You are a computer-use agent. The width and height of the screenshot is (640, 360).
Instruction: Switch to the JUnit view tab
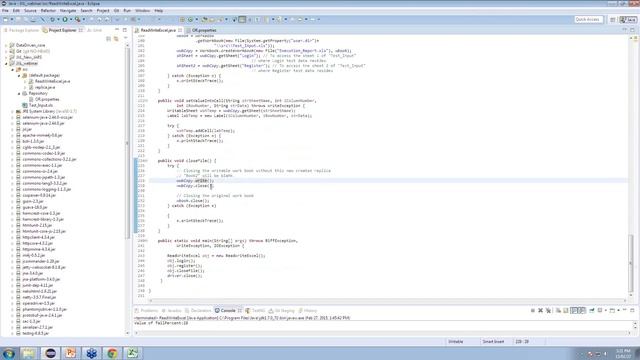(94, 30)
